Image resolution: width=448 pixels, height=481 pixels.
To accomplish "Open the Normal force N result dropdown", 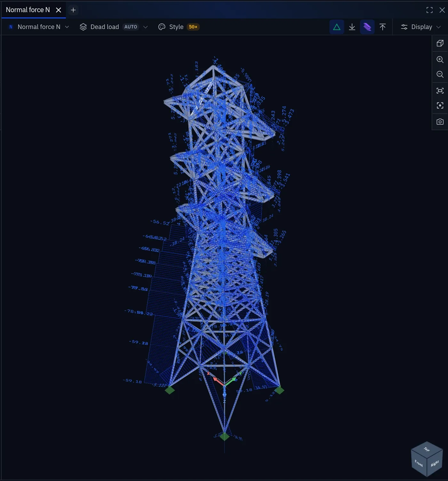I will point(39,27).
